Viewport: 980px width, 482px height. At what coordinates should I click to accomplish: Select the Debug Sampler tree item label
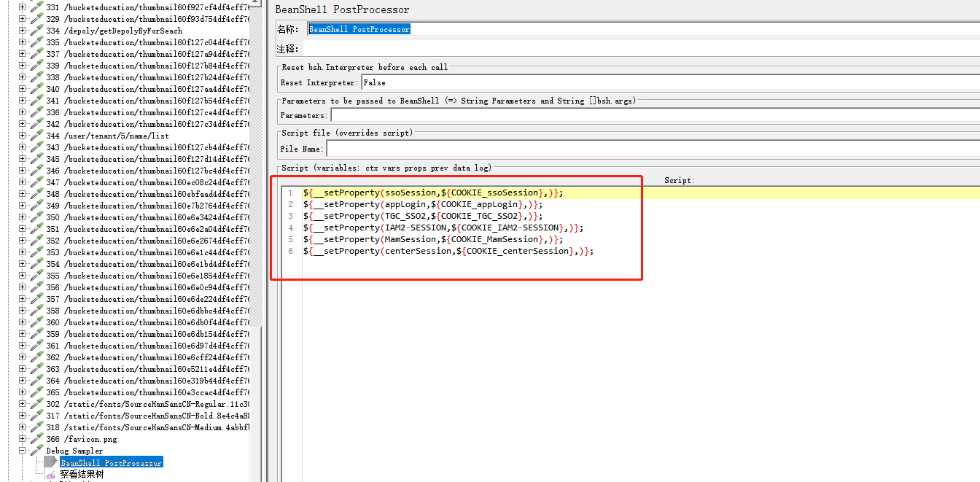click(x=74, y=451)
